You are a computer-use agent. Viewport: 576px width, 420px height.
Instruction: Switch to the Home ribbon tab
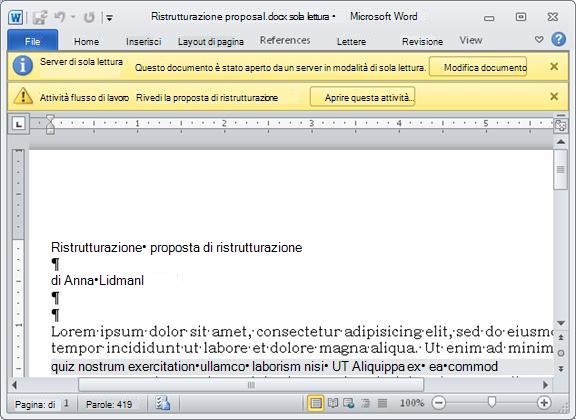86,42
